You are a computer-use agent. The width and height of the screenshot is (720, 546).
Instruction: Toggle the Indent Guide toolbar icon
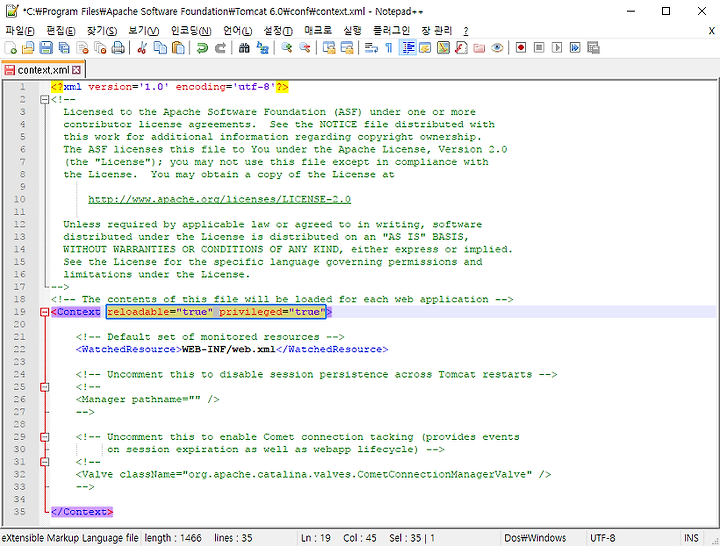[x=407, y=48]
